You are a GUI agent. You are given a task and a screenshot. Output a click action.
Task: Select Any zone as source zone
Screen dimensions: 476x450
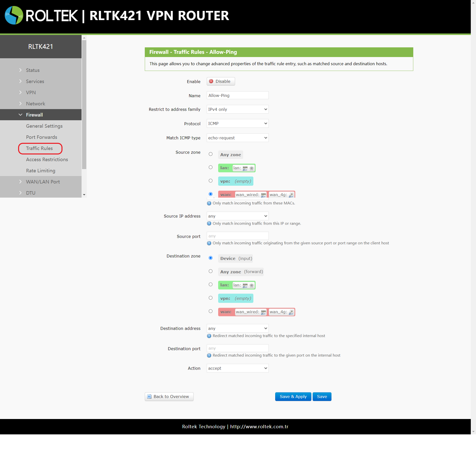tap(210, 154)
